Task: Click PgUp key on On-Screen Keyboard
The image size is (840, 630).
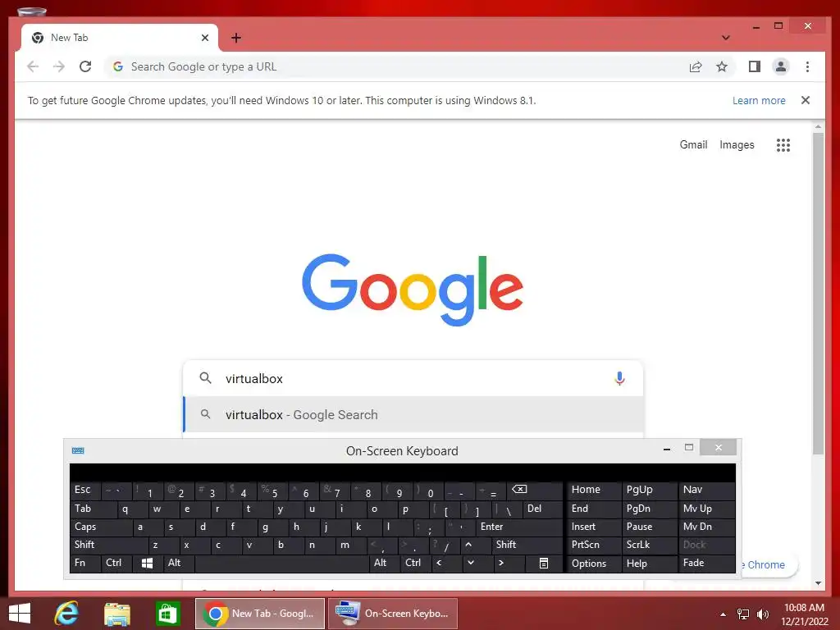Action: click(x=650, y=491)
